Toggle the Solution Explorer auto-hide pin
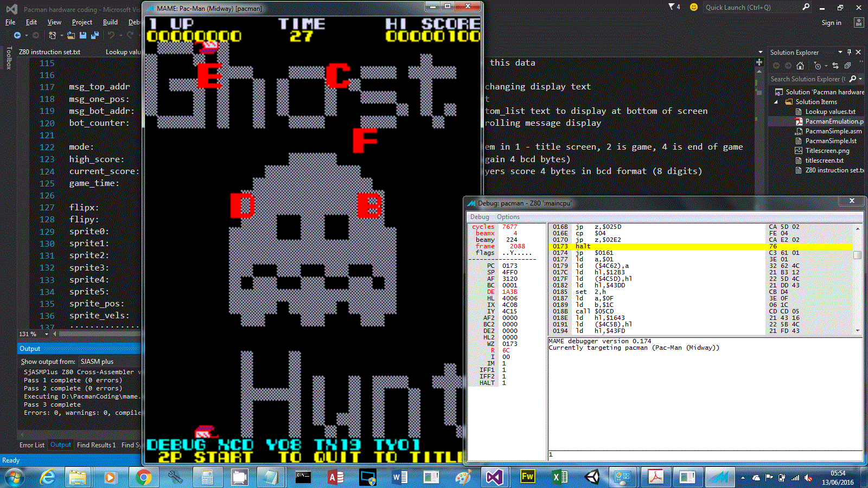This screenshot has width=868, height=488. 849,52
